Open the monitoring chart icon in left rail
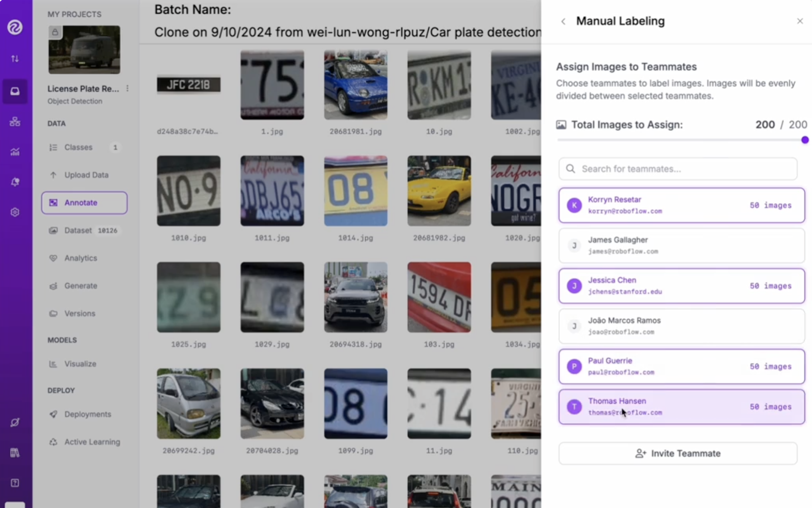This screenshot has height=508, width=812. [15, 152]
